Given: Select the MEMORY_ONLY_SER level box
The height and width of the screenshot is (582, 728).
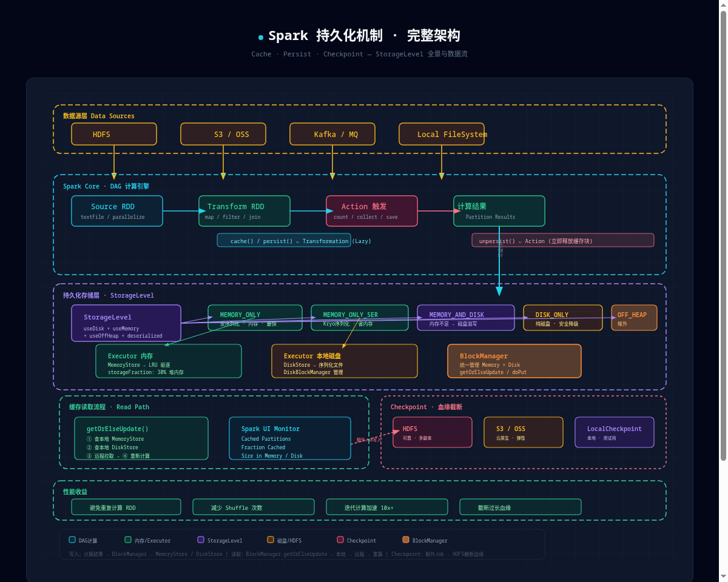Looking at the screenshot, I should (x=360, y=318).
